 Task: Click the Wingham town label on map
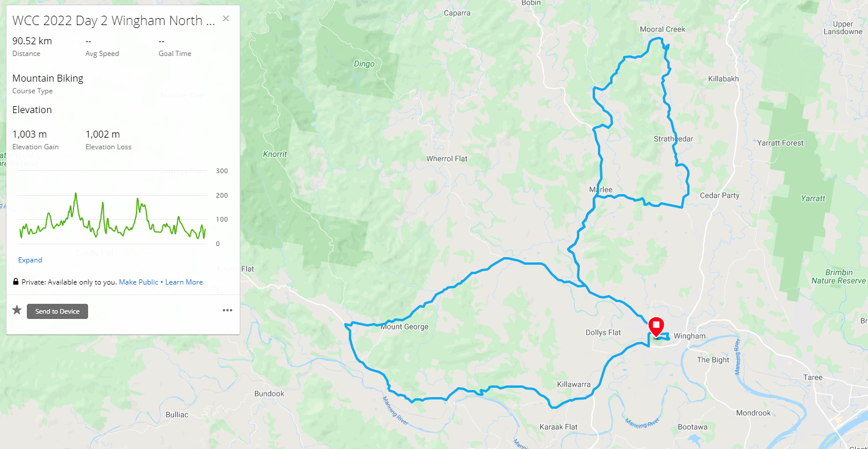(x=689, y=336)
